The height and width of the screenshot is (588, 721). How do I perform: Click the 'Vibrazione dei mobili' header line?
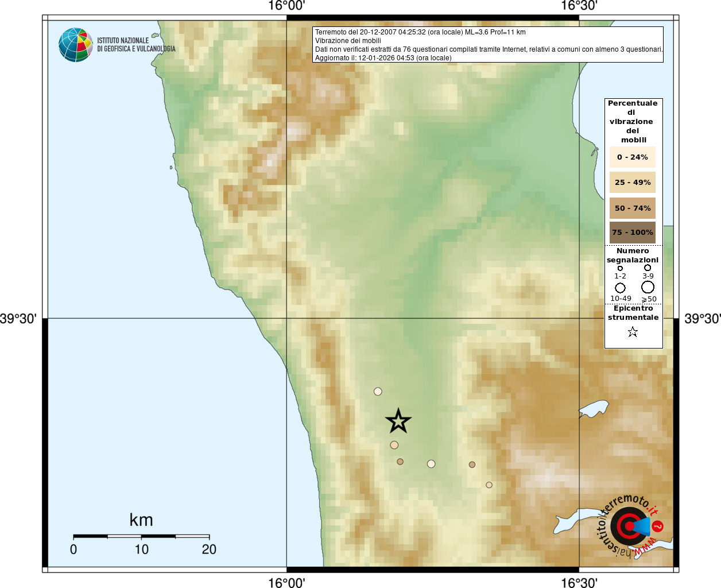click(348, 41)
